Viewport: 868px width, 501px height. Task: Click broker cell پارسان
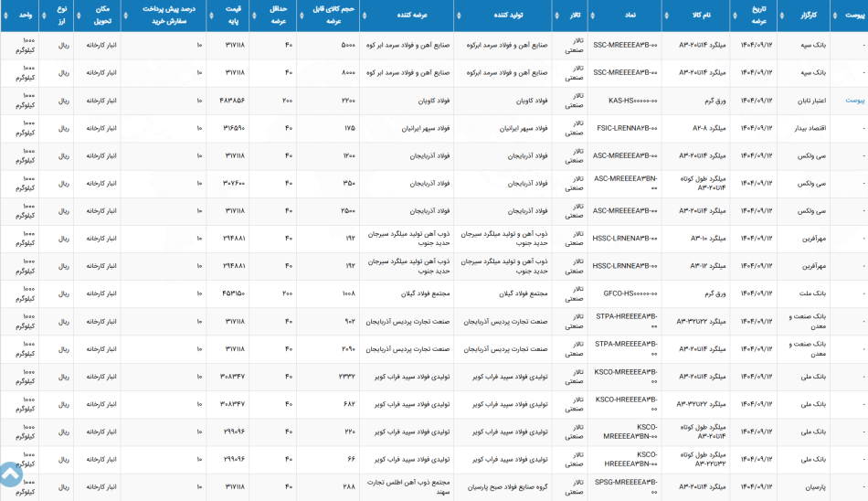[x=804, y=487]
